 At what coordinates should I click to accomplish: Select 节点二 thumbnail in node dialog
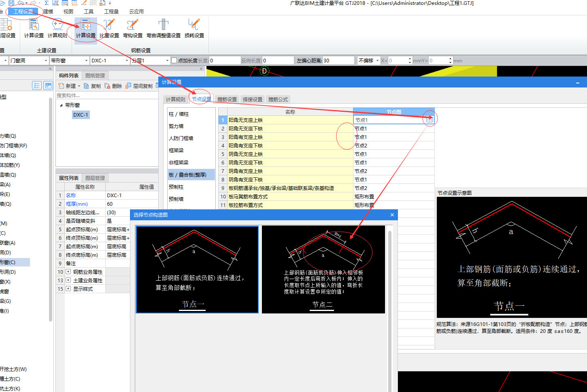(323, 269)
